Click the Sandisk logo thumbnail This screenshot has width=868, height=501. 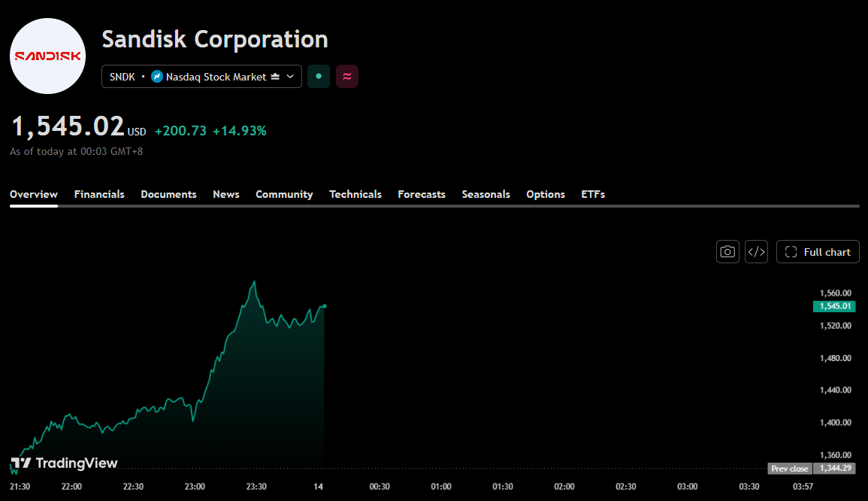click(x=47, y=56)
